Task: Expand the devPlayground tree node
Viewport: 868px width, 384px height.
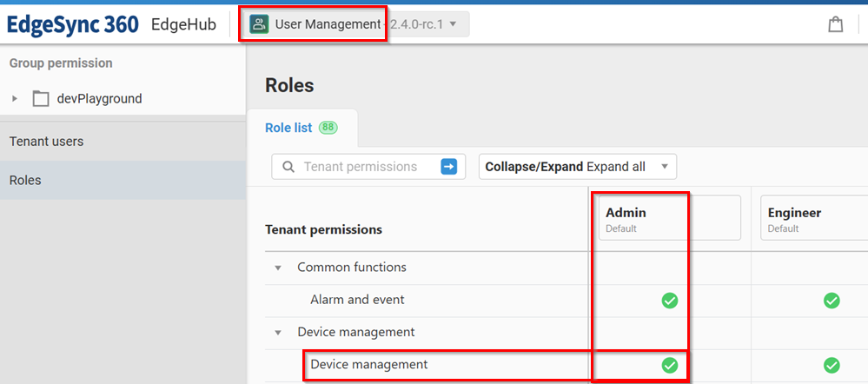Action: point(15,99)
